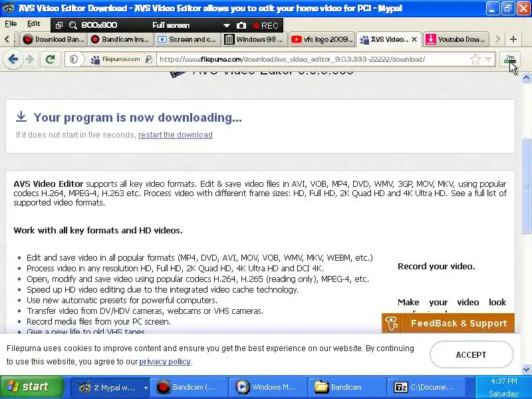The width and height of the screenshot is (532, 399).
Task: Switch to the Download Ban... tab
Action: [x=54, y=39]
